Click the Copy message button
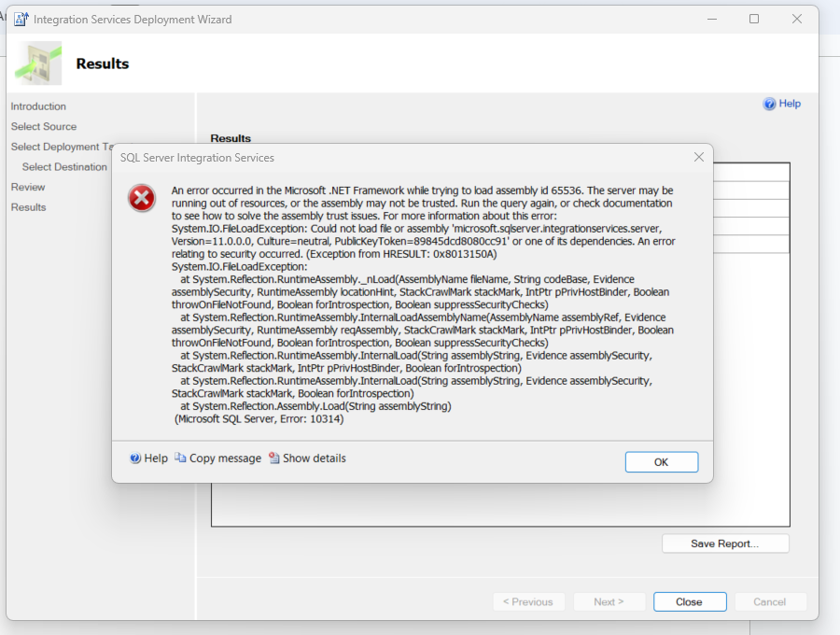The width and height of the screenshot is (840, 635). tap(218, 459)
